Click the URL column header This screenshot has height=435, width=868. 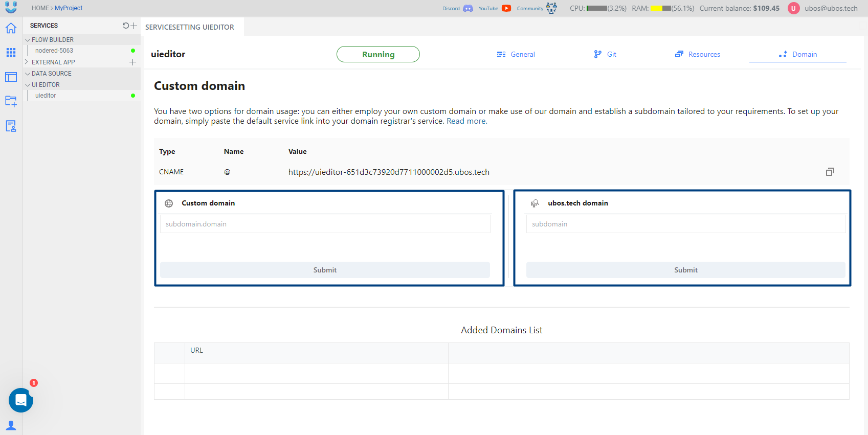click(196, 350)
